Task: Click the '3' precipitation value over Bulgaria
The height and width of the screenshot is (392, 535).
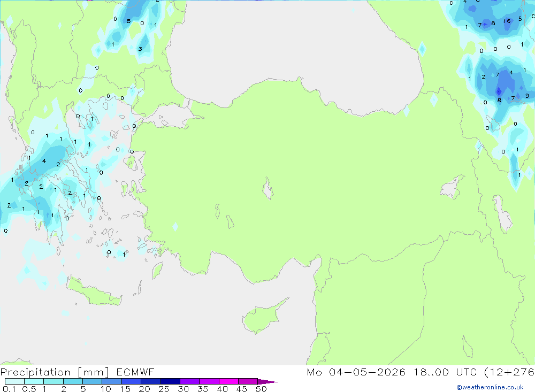Action: click(x=140, y=49)
